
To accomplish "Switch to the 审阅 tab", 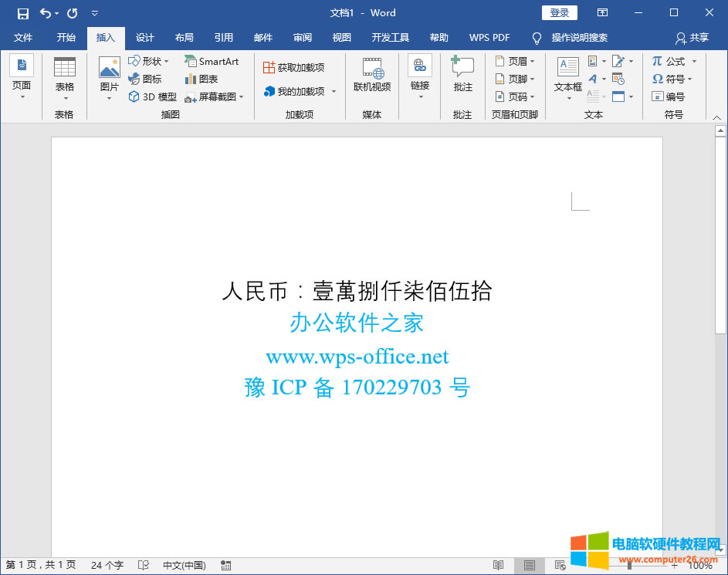I will [x=303, y=38].
